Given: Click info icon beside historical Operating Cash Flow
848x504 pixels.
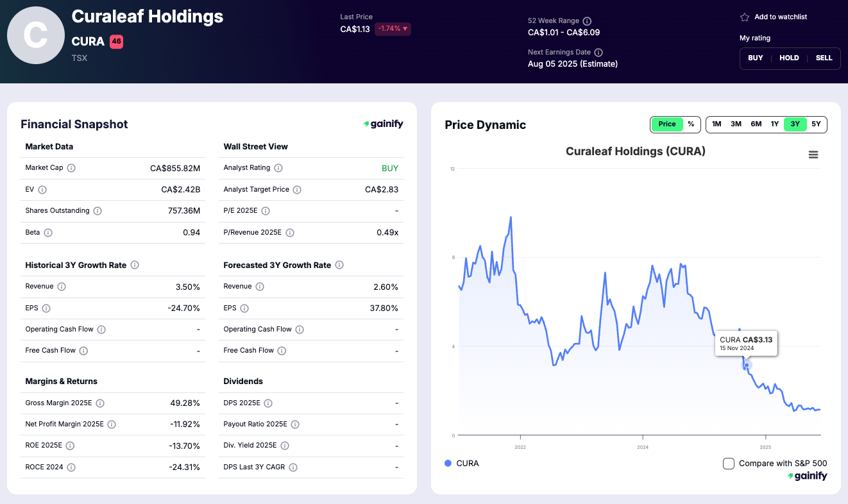Looking at the screenshot, I should pos(101,330).
